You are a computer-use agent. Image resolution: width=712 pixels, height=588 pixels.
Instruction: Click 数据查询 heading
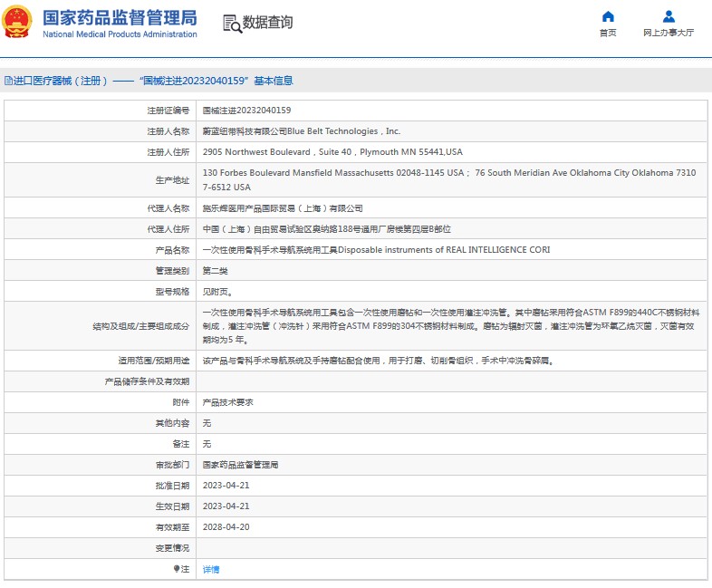pos(267,23)
